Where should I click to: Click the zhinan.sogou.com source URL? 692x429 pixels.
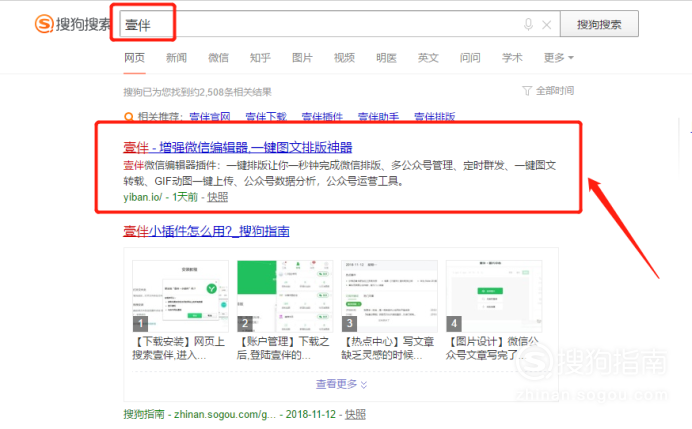[225, 414]
